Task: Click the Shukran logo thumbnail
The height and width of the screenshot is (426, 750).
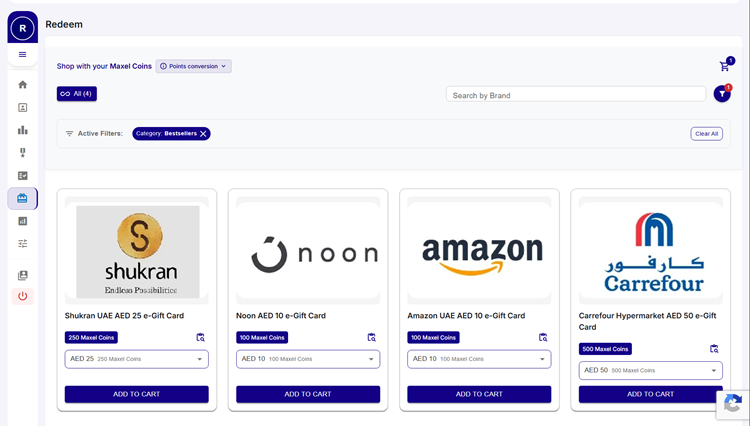Action: point(138,252)
